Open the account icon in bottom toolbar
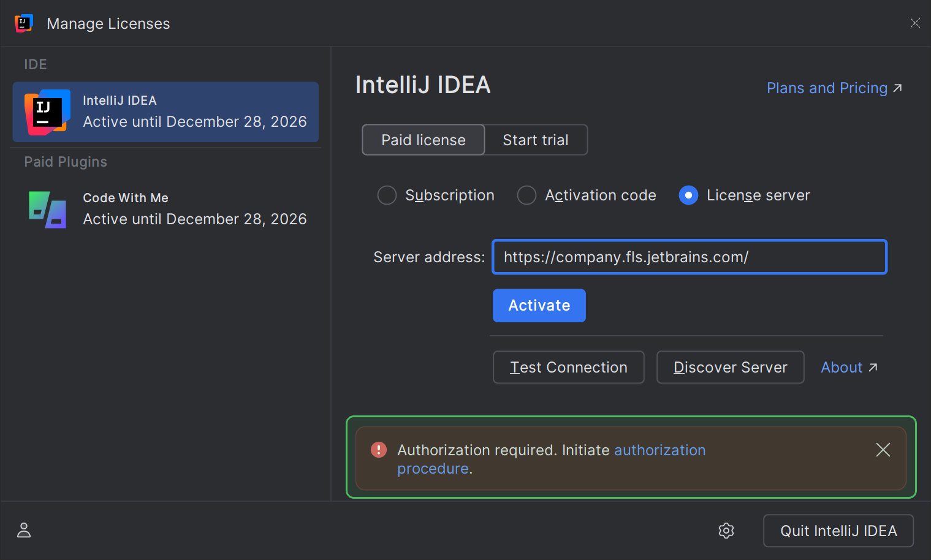The image size is (931, 560). tap(23, 531)
